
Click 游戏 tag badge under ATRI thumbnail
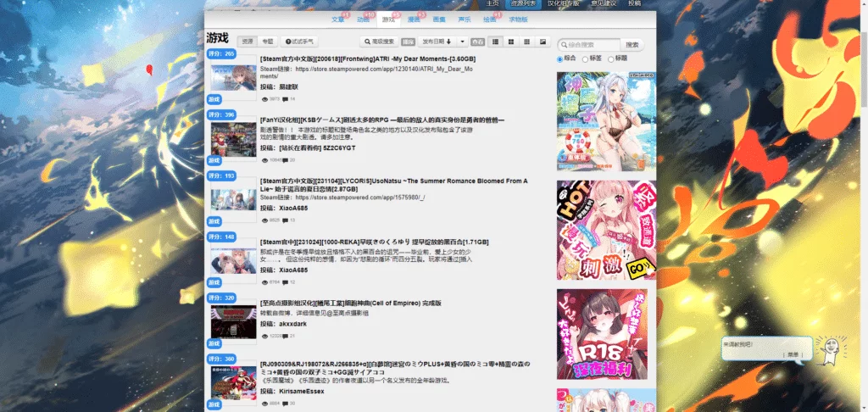click(x=214, y=99)
